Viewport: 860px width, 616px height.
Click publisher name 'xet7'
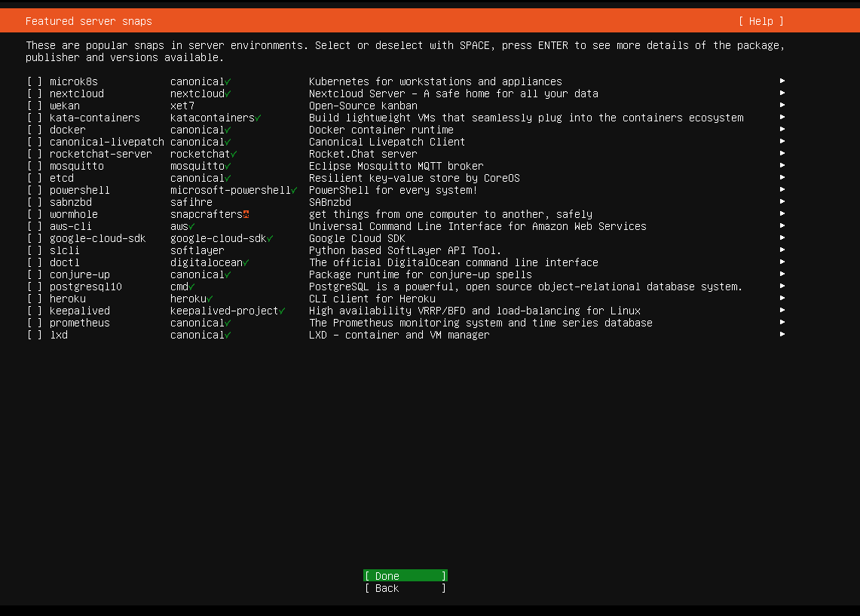(182, 106)
